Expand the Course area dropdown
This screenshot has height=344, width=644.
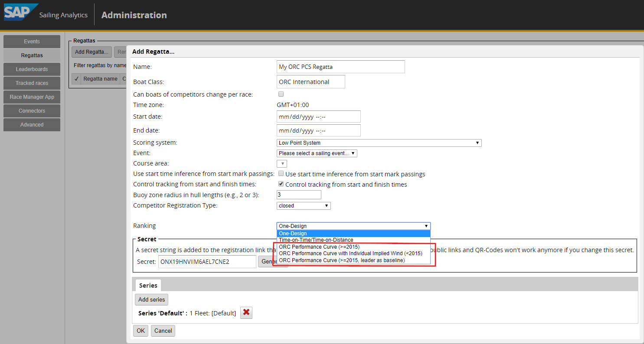click(282, 163)
